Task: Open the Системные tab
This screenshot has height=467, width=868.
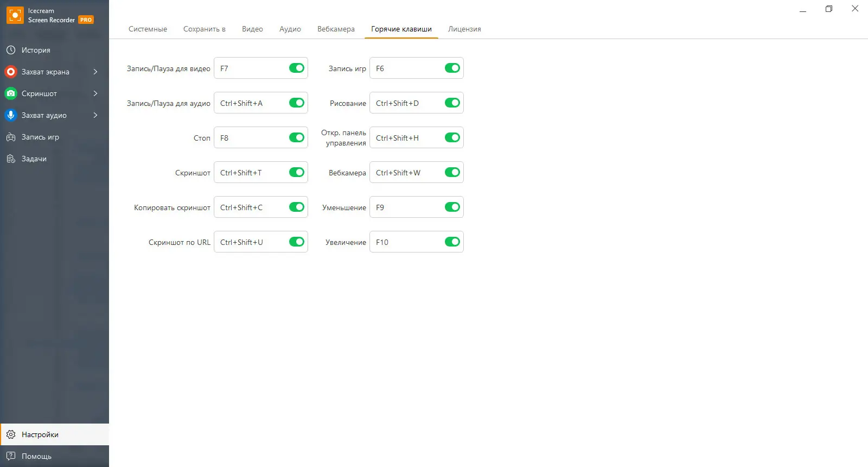Action: pos(148,29)
